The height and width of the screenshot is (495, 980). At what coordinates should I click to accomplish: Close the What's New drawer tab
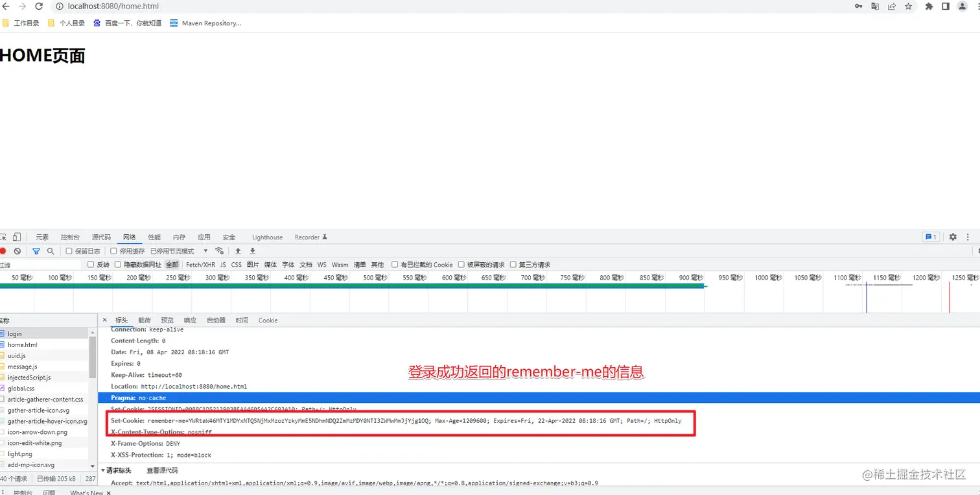109,493
